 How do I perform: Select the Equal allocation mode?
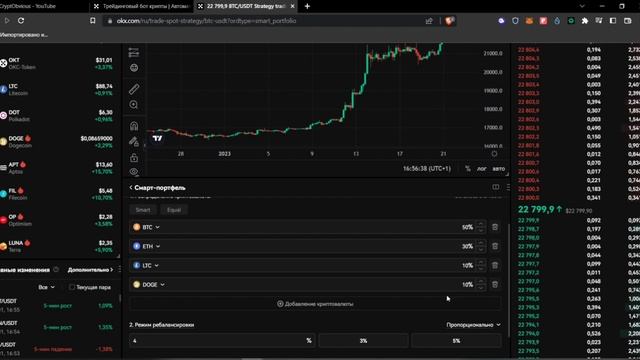tap(174, 210)
